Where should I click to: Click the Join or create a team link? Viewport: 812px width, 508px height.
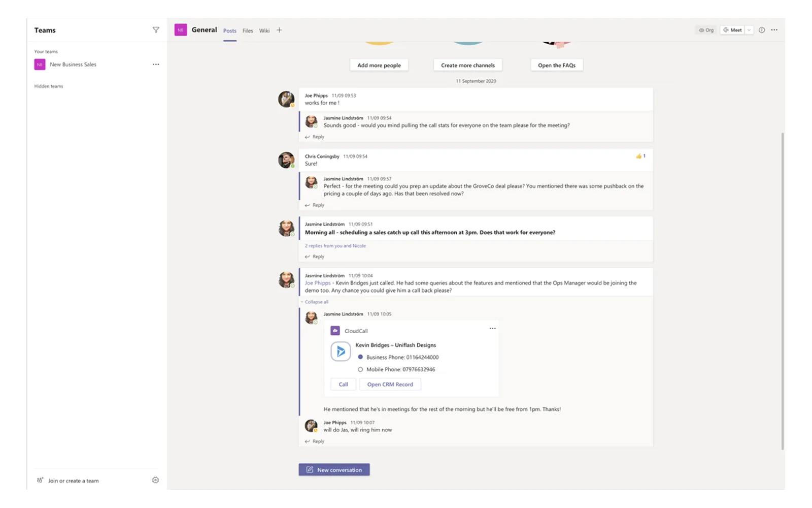[74, 481]
